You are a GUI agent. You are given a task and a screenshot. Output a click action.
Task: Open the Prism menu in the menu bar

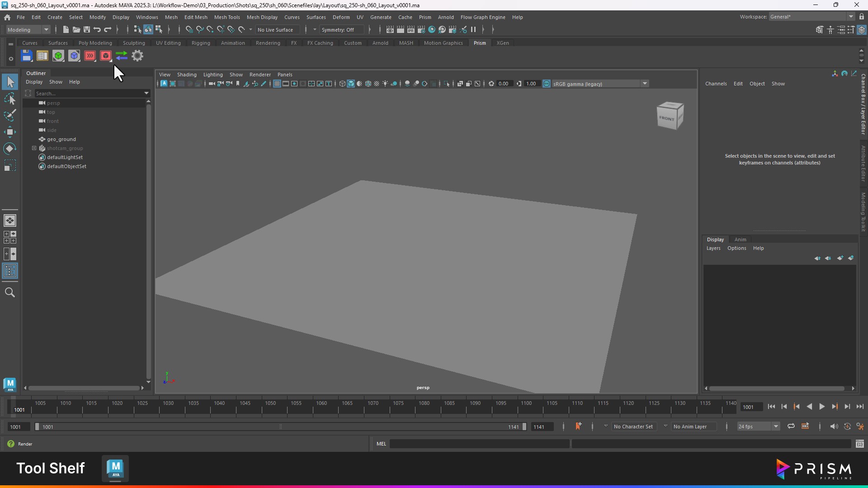point(425,17)
